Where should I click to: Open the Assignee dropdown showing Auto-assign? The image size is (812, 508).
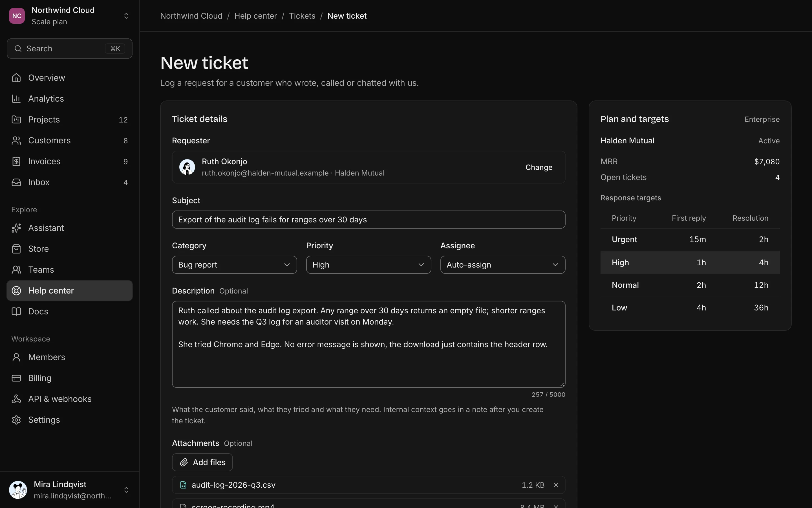point(503,265)
